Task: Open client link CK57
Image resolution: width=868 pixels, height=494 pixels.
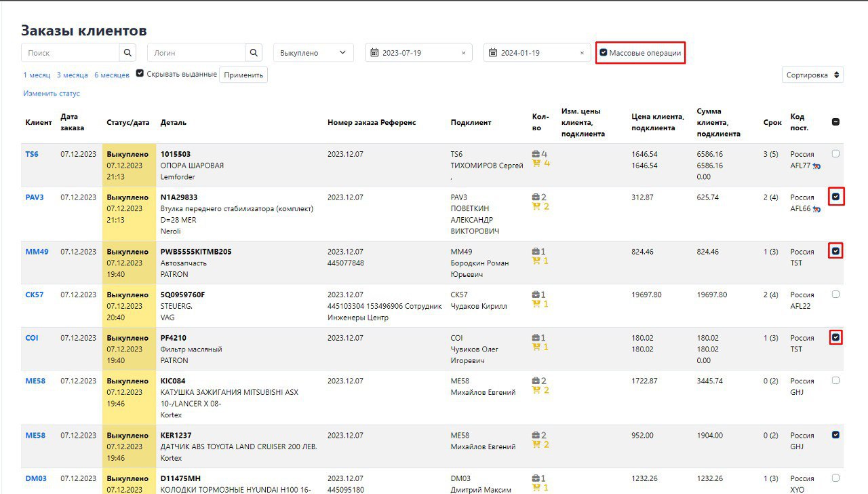Action: (x=35, y=295)
